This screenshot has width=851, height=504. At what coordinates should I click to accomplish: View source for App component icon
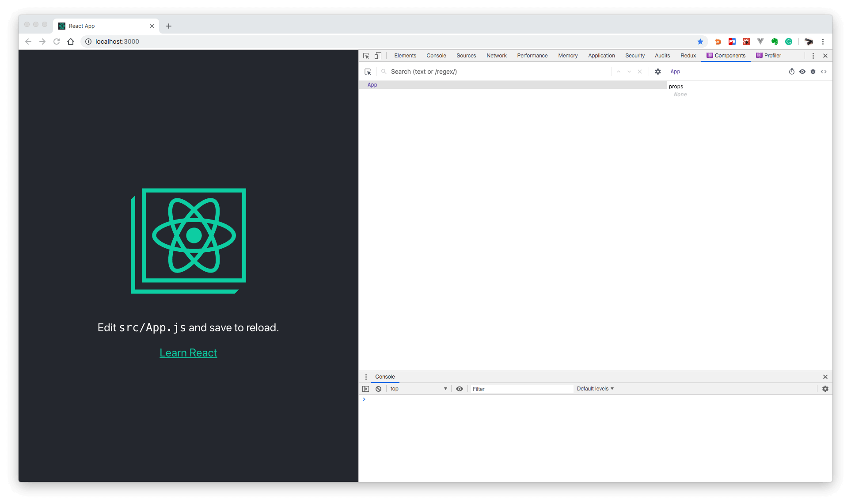pos(824,72)
